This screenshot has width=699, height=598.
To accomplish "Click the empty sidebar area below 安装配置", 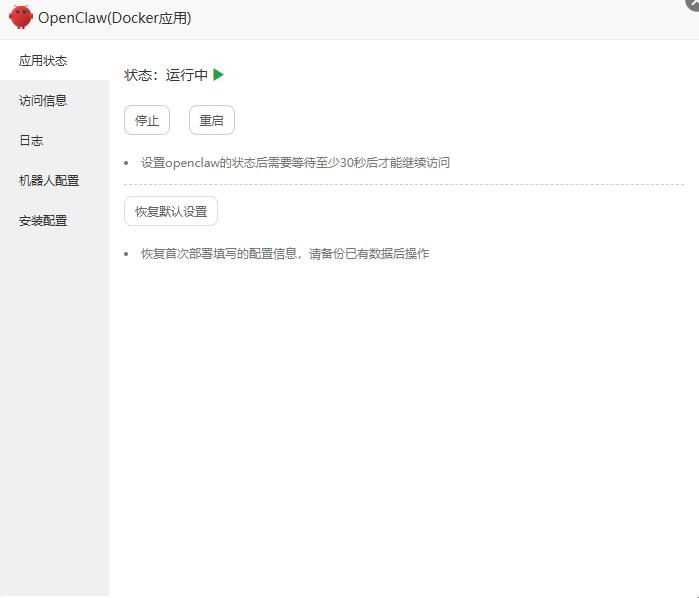I will tap(54, 400).
